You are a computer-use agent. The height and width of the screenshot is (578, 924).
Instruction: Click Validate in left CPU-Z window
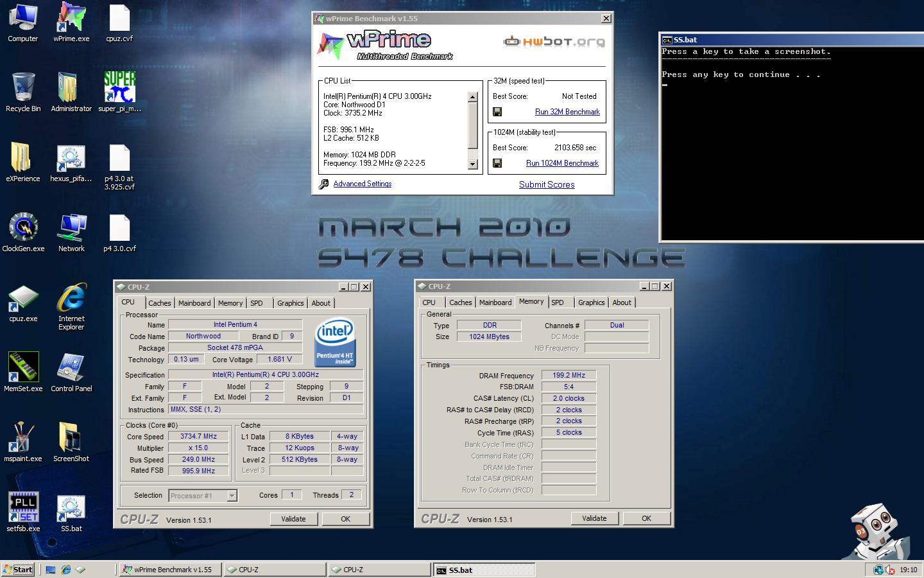(x=293, y=519)
